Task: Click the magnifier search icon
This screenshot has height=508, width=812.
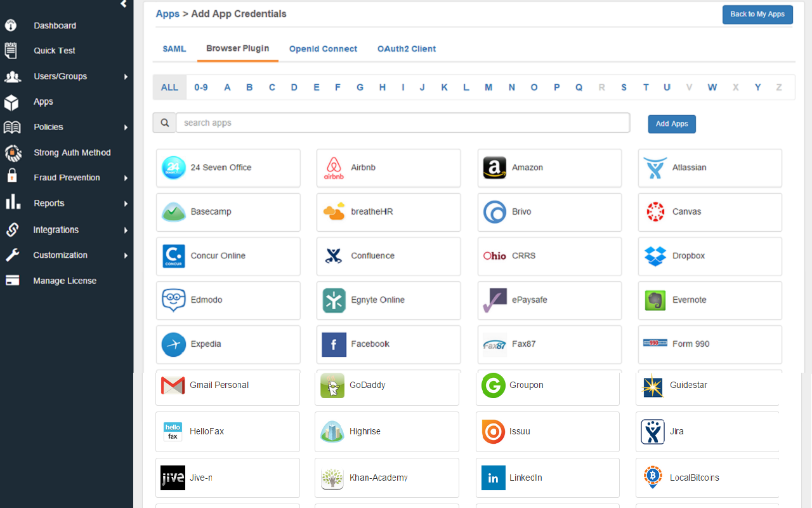Action: 164,123
